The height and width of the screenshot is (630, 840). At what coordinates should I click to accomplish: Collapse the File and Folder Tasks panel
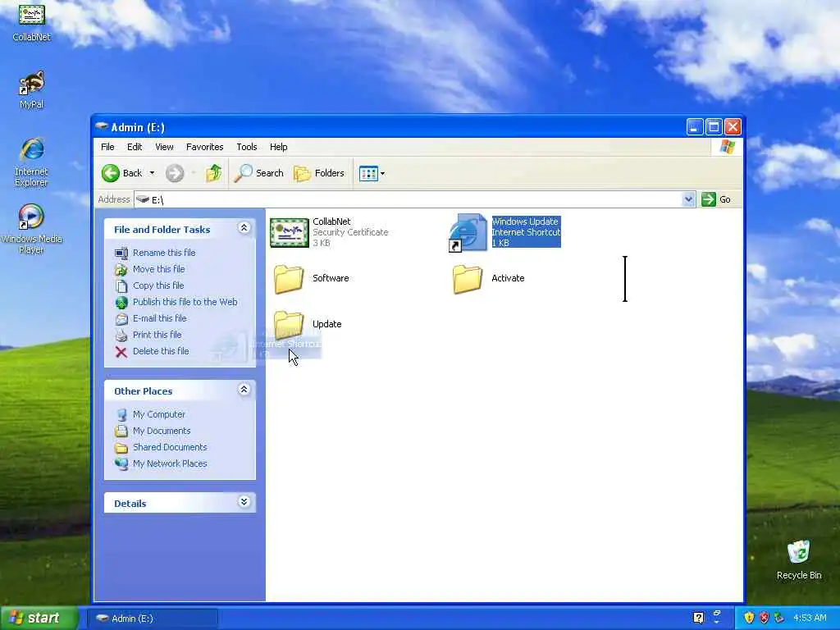click(x=244, y=228)
